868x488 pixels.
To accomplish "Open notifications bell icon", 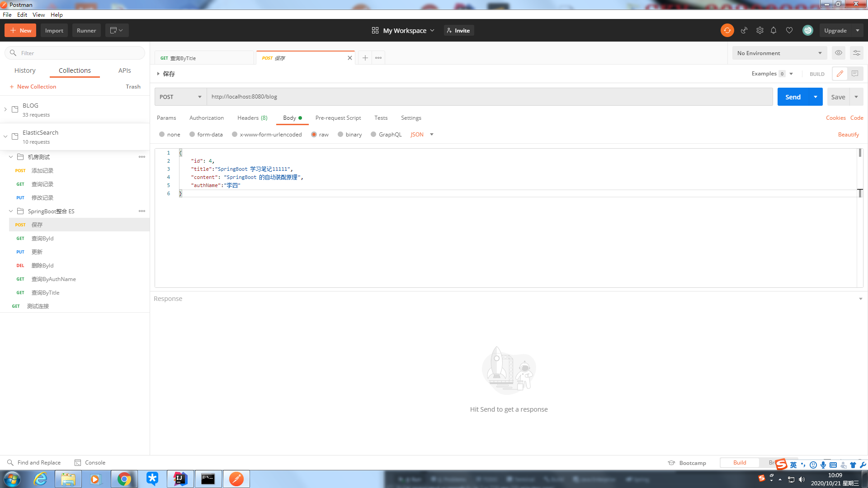I will click(x=774, y=30).
